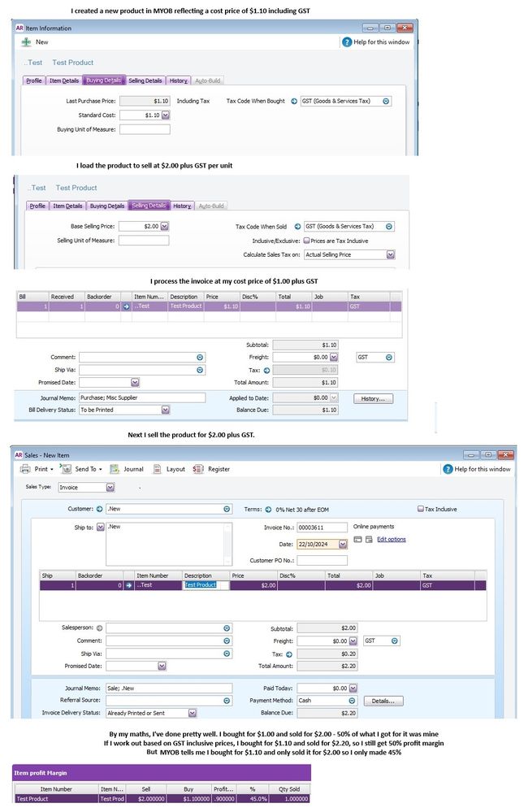The width and height of the screenshot is (524, 812).
Task: Click the Edit options link
Action: tap(391, 540)
